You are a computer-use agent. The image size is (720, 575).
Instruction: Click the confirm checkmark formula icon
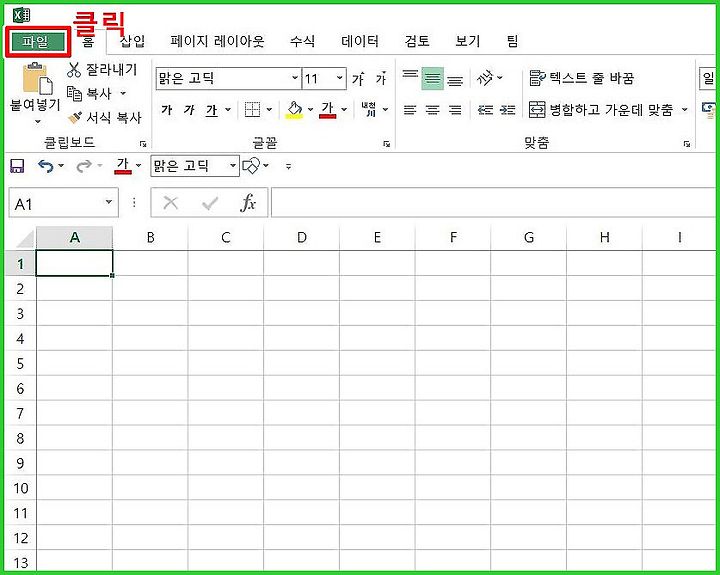(210, 203)
